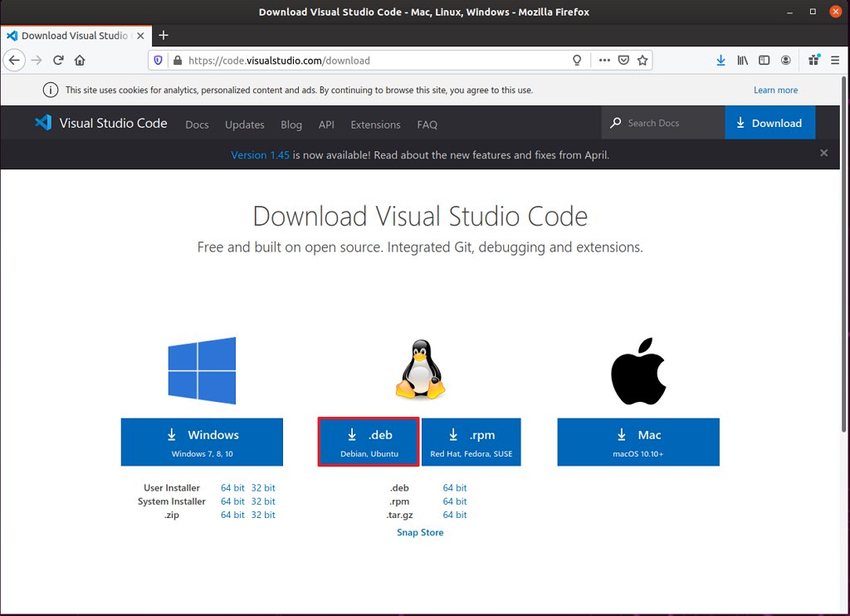This screenshot has width=850, height=616.
Task: Click the Save to Pocket icon
Action: click(x=623, y=61)
